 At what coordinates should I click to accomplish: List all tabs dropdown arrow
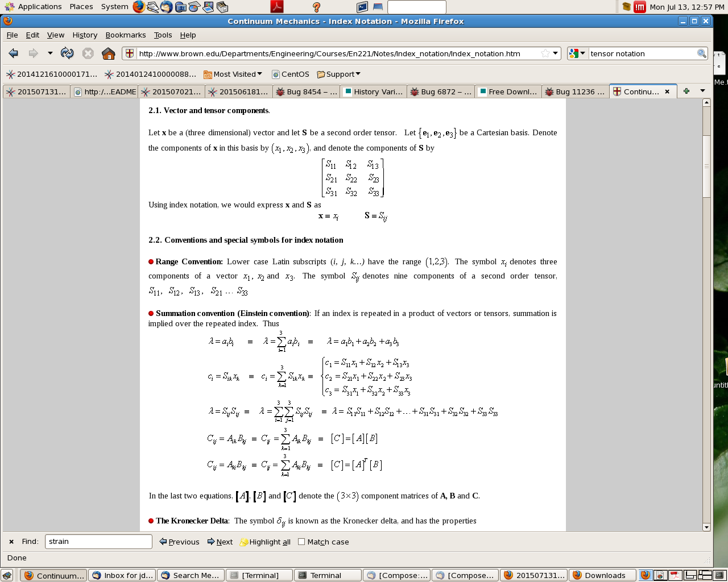tap(702, 91)
